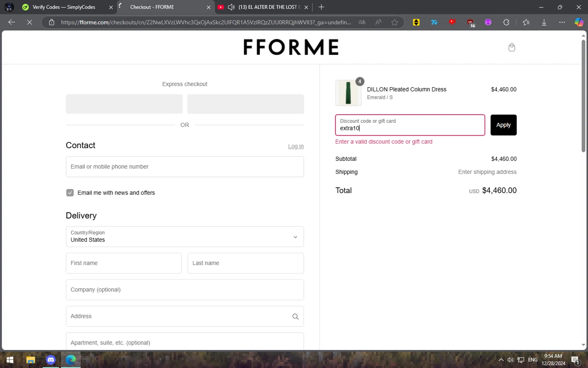Close the Checkout - FFORME tab
The height and width of the screenshot is (368, 588).
click(x=209, y=7)
